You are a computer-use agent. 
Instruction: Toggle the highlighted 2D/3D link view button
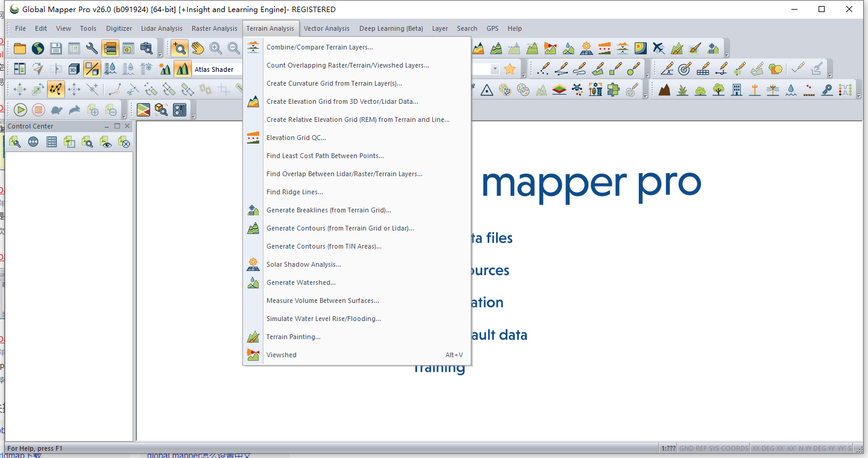click(92, 69)
